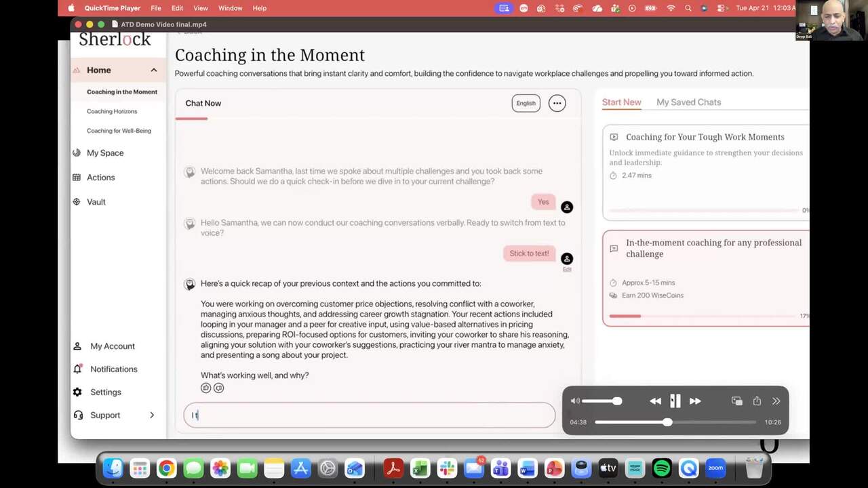This screenshot has height=488, width=868.
Task: Select Coaching Horizons in sidebar
Action: click(x=112, y=111)
